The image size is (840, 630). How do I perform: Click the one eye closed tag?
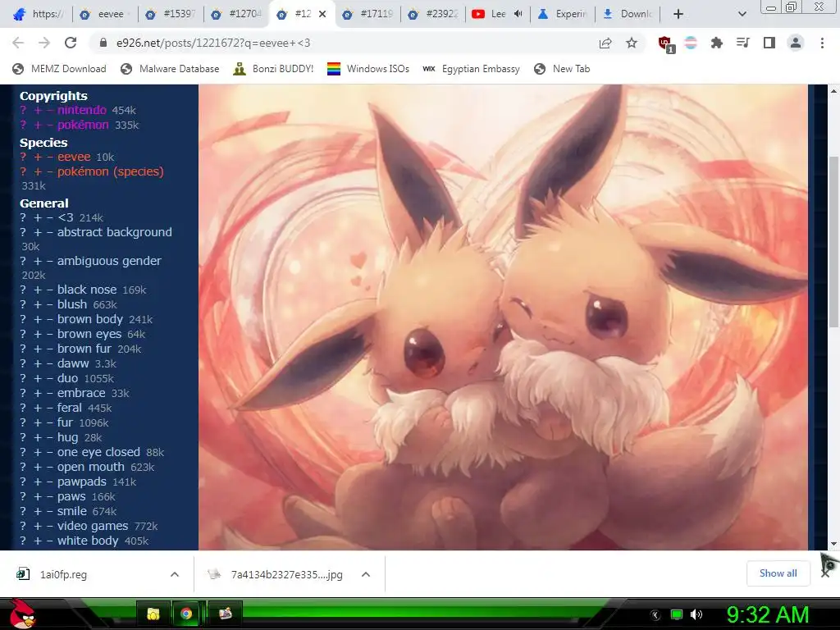coord(98,452)
